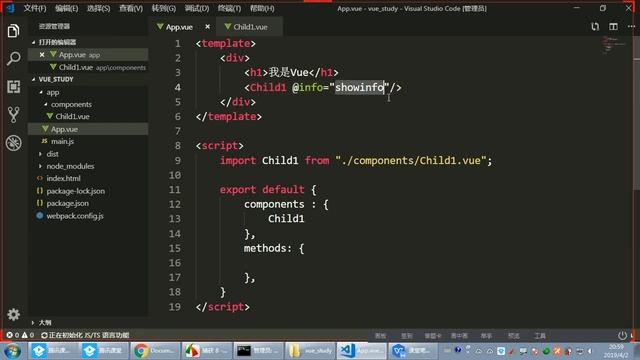Click the VS Code logo in title bar

(10, 8)
